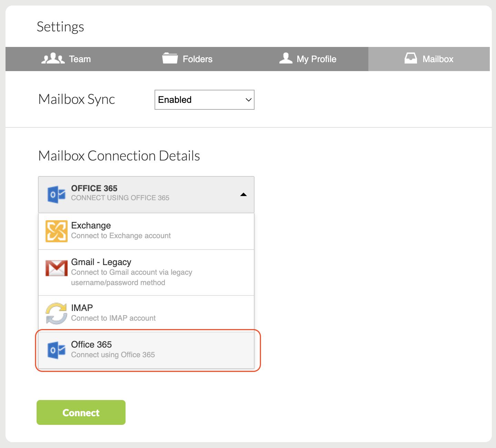Click the Mailbox inbox tray icon
Image resolution: width=496 pixels, height=448 pixels.
click(410, 58)
